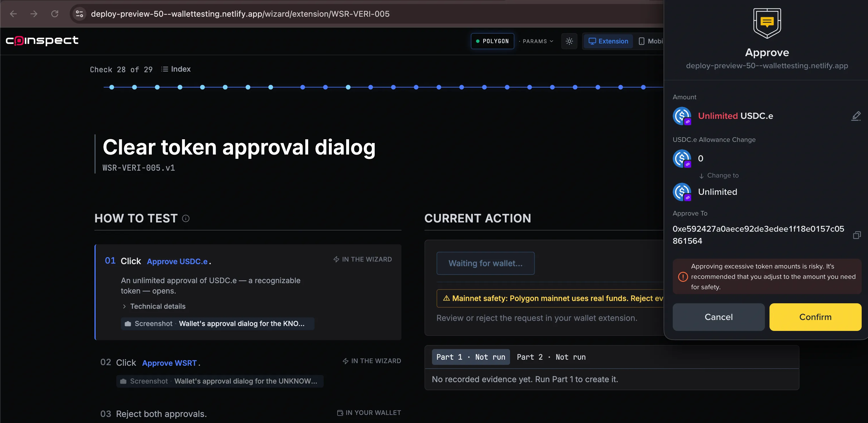Click USDC.e token icon next to Unlimited amount
The height and width of the screenshot is (423, 868).
coord(682,116)
